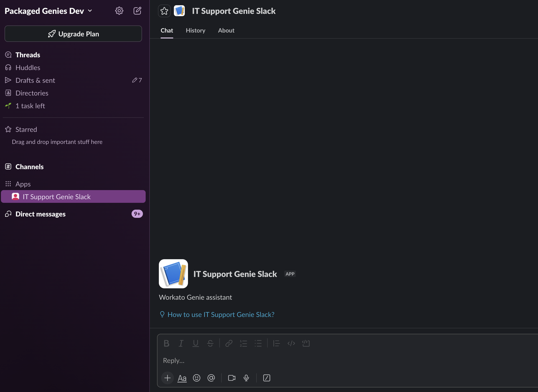Apply blockquote formatting
The height and width of the screenshot is (392, 538).
click(x=277, y=343)
